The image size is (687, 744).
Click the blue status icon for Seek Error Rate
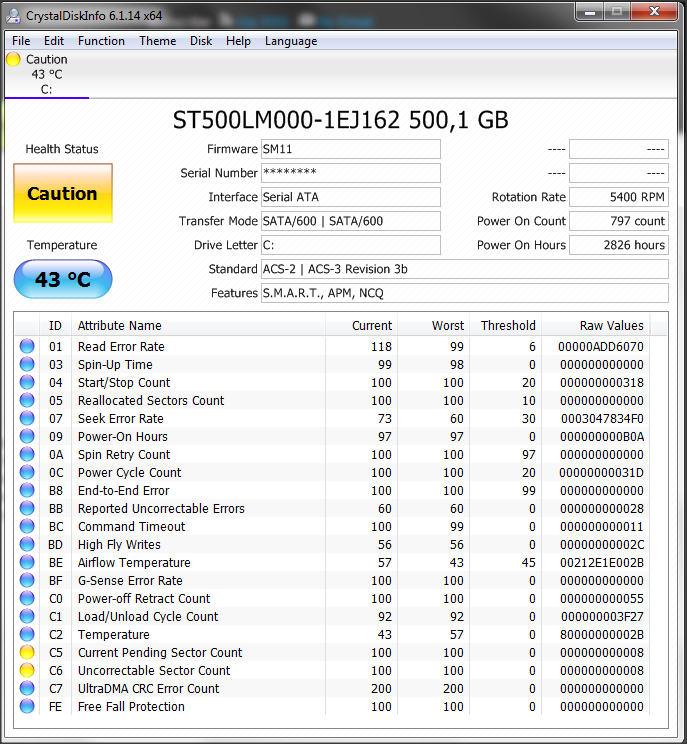pos(27,418)
